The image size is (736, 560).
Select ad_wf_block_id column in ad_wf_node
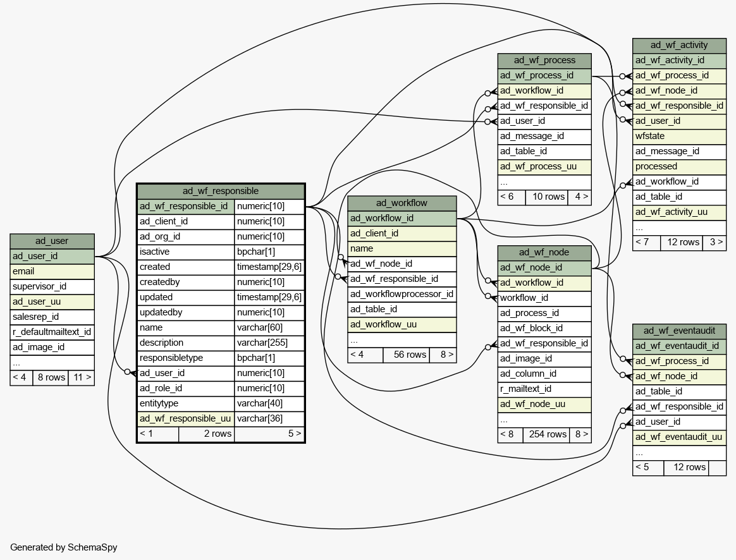(544, 328)
